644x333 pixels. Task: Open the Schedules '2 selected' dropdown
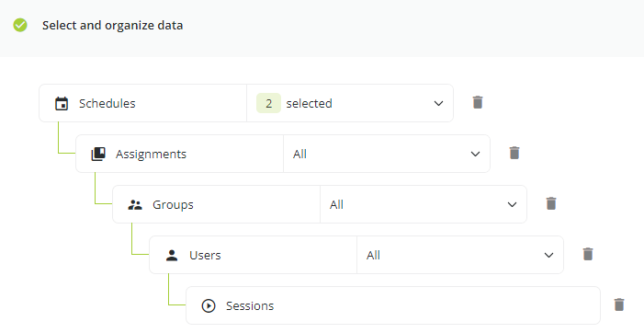coord(350,103)
